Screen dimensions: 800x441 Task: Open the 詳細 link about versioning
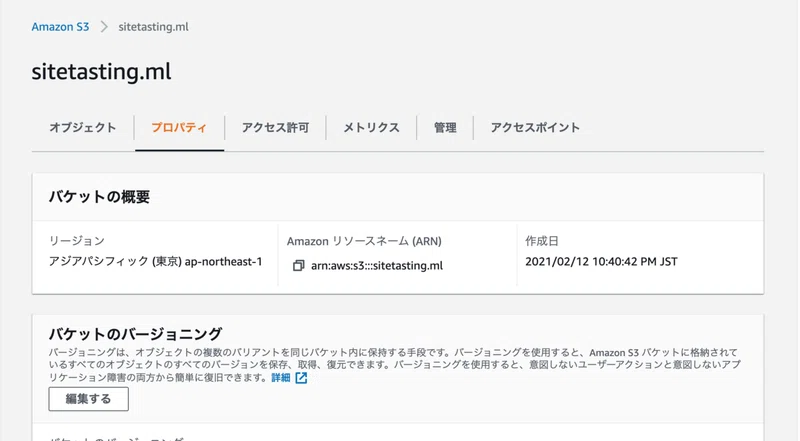pyautogui.click(x=281, y=378)
